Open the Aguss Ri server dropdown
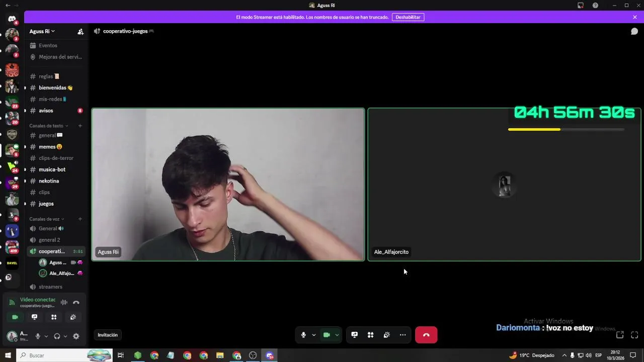The height and width of the screenshot is (362, 644). click(42, 31)
